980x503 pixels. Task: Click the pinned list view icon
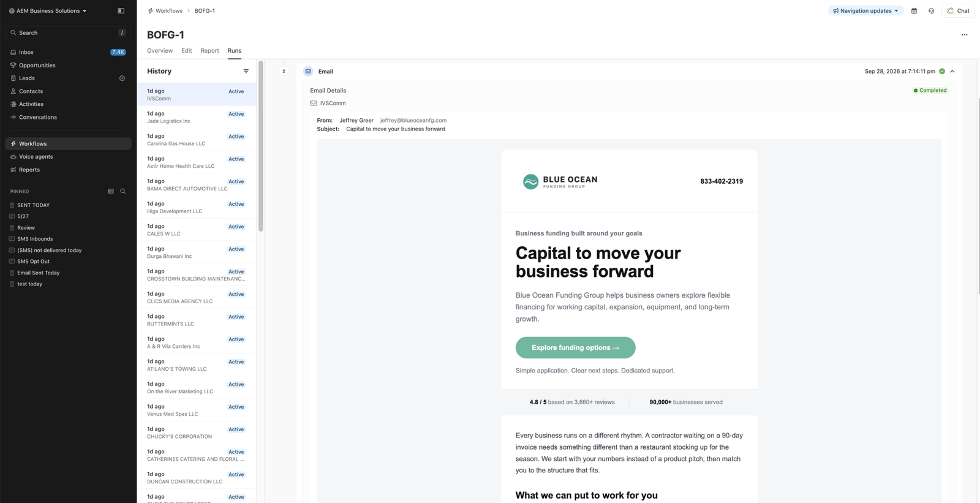click(111, 191)
